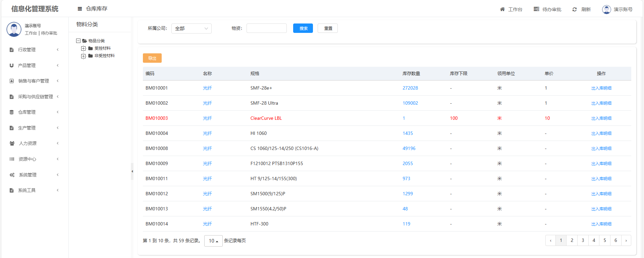Collapse the 物品分类 root node

pyautogui.click(x=78, y=41)
